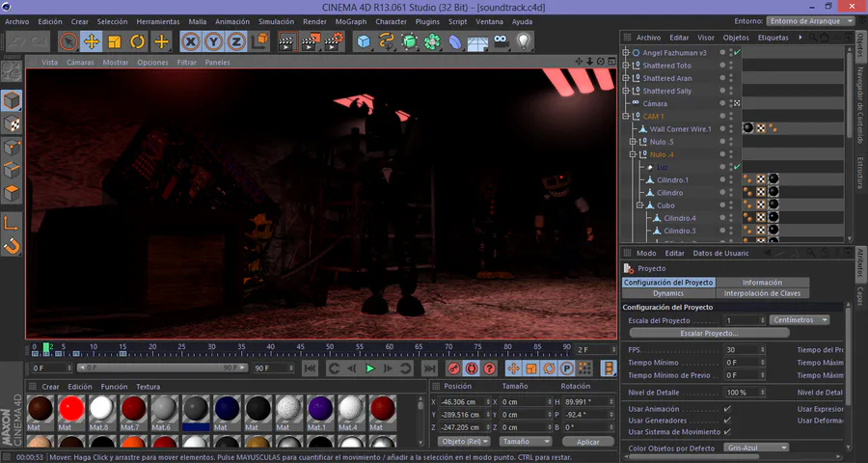Open the viewport Cámaras menu
Screen dimensions: 868x463
tap(80, 63)
